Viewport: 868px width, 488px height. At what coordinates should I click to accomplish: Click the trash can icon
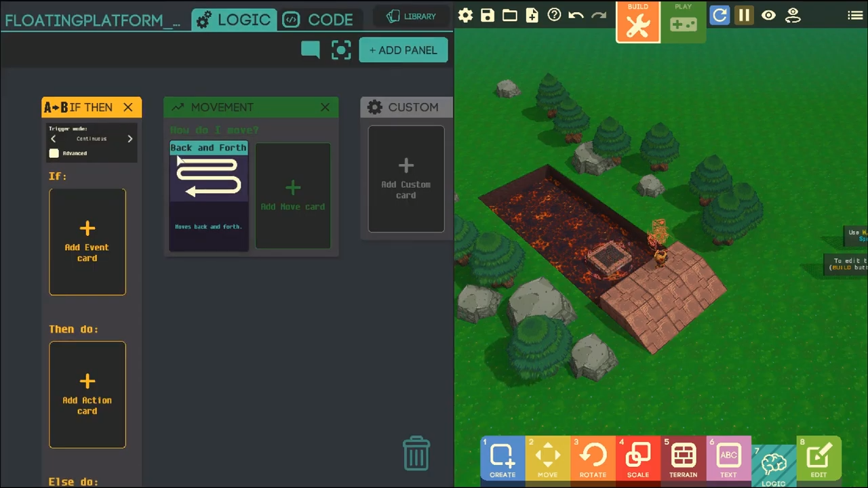(416, 453)
